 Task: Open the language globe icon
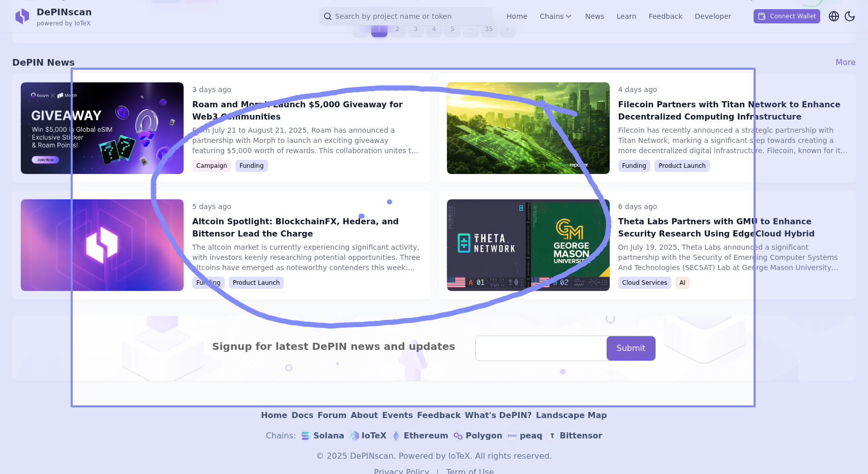tap(833, 16)
